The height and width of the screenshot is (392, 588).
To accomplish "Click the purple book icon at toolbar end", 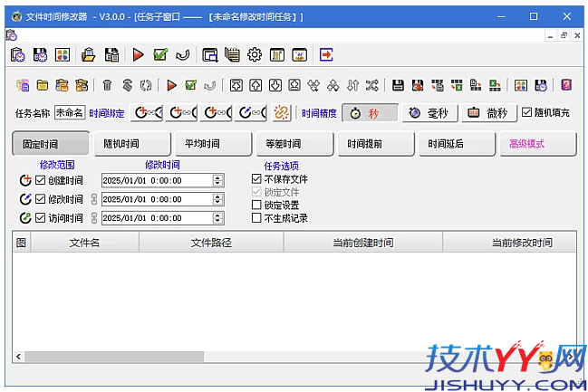I will point(566,85).
